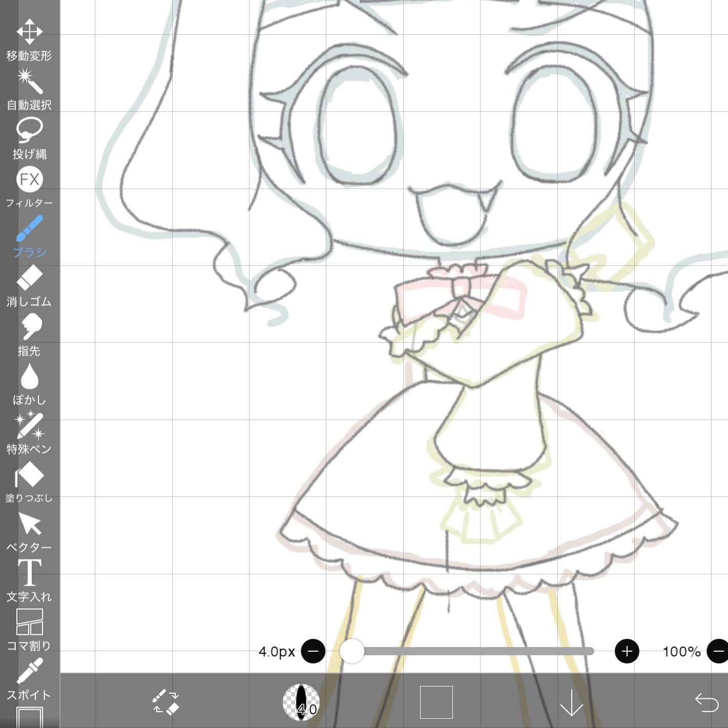This screenshot has width=728, height=728.
Task: Decrease opacity with minus beside 100%
Action: click(x=718, y=651)
